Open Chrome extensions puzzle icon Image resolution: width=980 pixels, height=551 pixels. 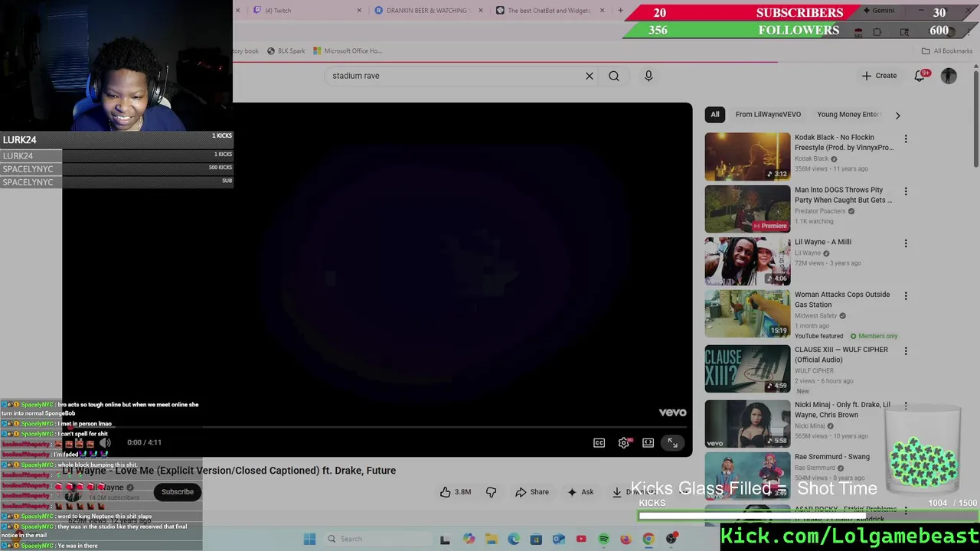coord(877,32)
